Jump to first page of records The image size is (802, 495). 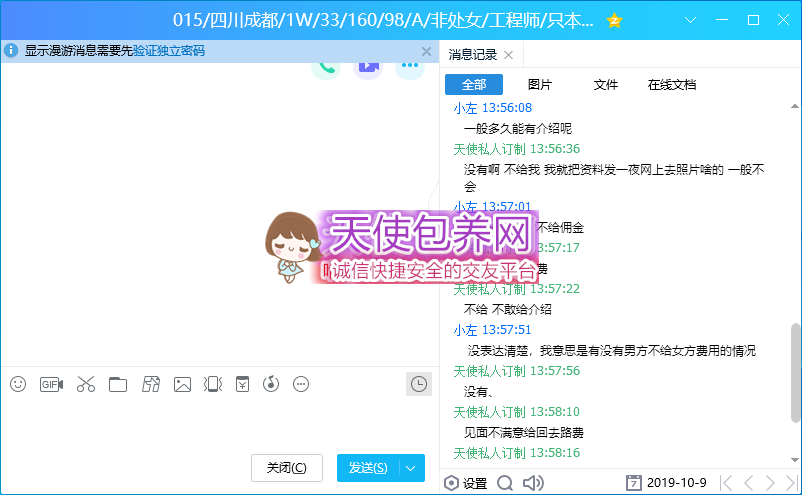tap(726, 483)
